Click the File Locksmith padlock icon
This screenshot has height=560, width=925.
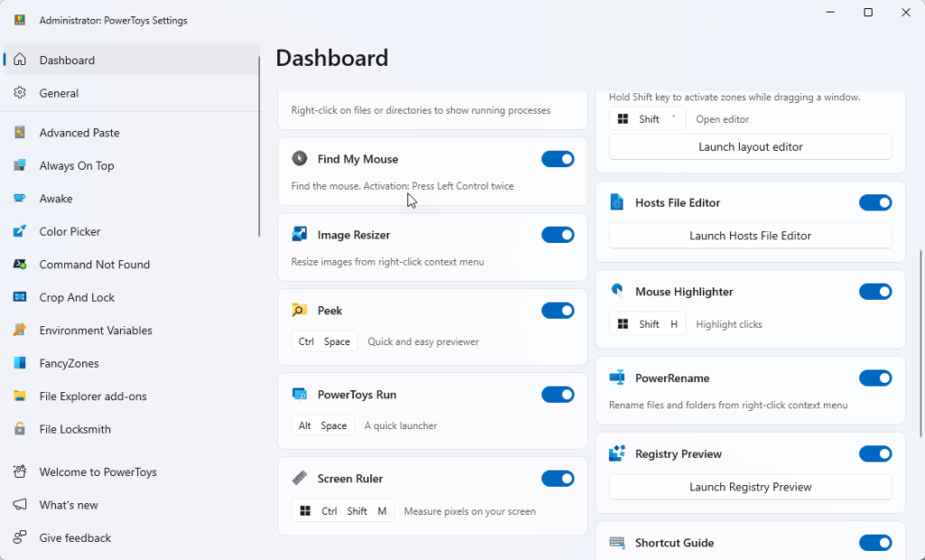pyautogui.click(x=20, y=429)
